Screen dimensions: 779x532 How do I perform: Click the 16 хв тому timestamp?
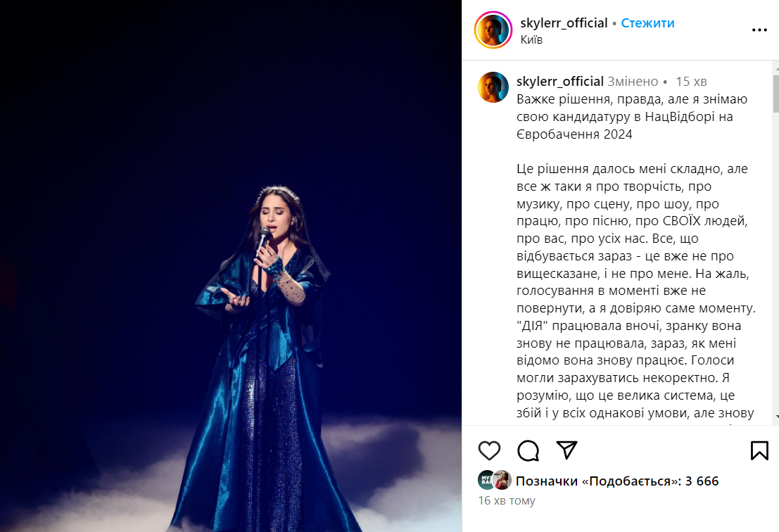507,501
